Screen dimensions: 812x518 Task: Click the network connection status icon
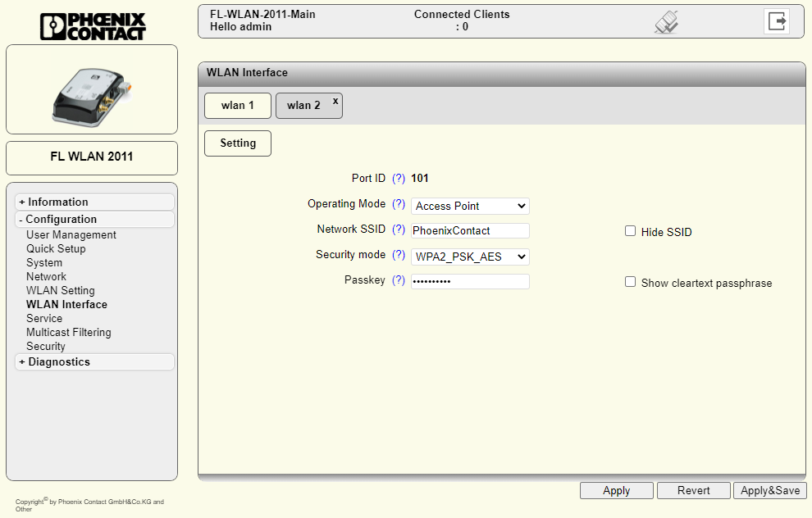pyautogui.click(x=666, y=22)
